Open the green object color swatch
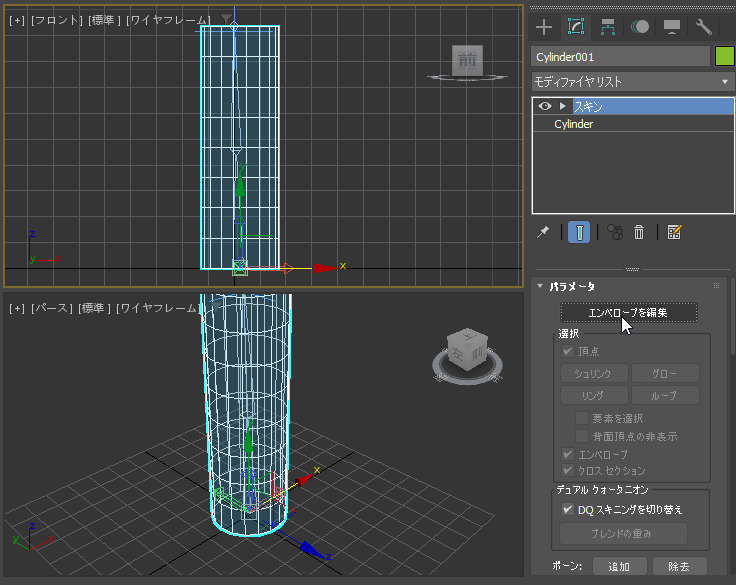The image size is (736, 585). click(x=724, y=57)
